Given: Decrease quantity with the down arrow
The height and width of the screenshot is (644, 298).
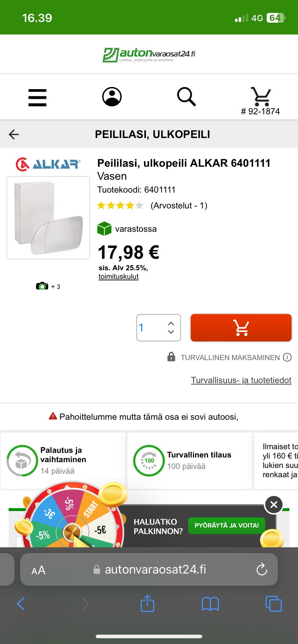Looking at the screenshot, I should pos(171,332).
